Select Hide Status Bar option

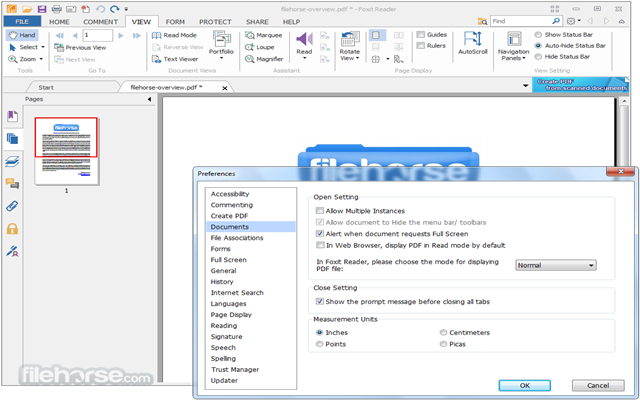538,57
